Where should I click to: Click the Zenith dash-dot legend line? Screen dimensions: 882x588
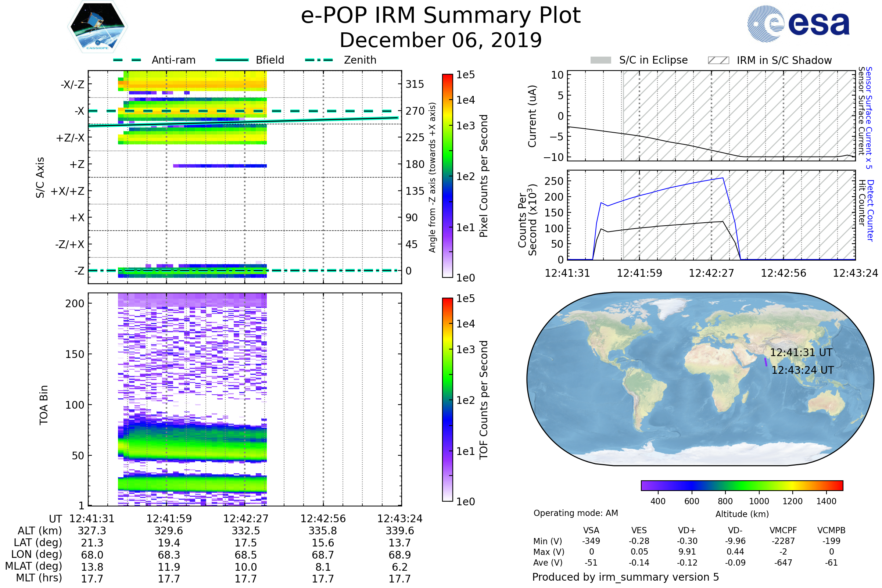click(319, 60)
